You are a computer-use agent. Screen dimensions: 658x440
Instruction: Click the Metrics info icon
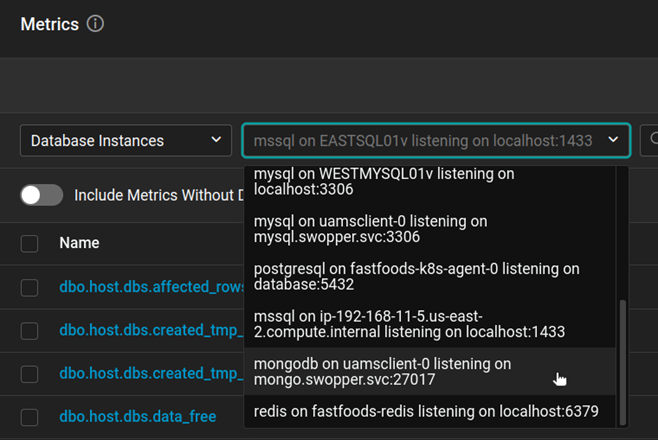pos(95,24)
